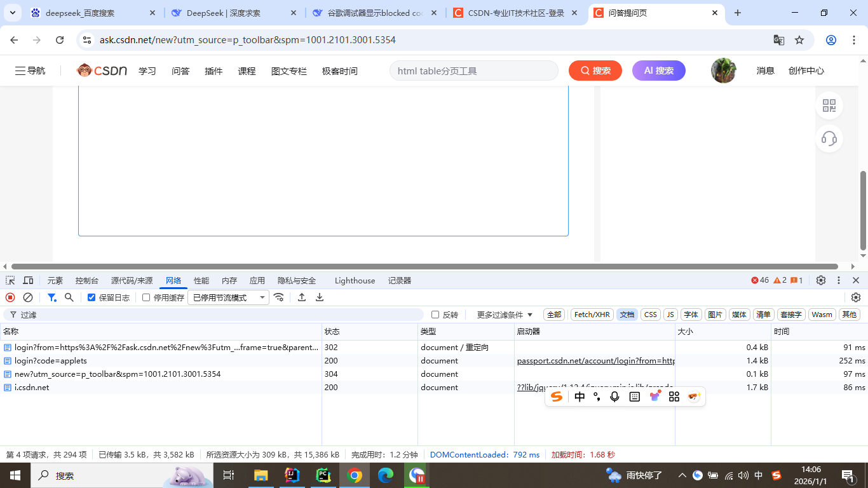868x488 pixels.
Task: Activate the inspect element picker icon
Action: tap(10, 280)
